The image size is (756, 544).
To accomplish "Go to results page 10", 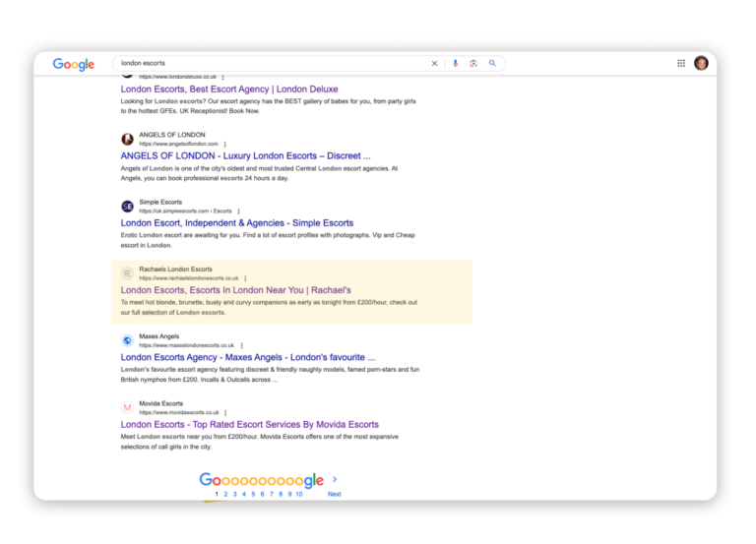I will 299,494.
